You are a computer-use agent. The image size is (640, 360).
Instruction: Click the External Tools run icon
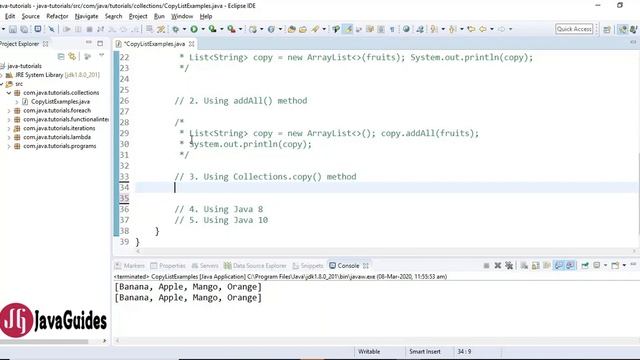(231, 29)
